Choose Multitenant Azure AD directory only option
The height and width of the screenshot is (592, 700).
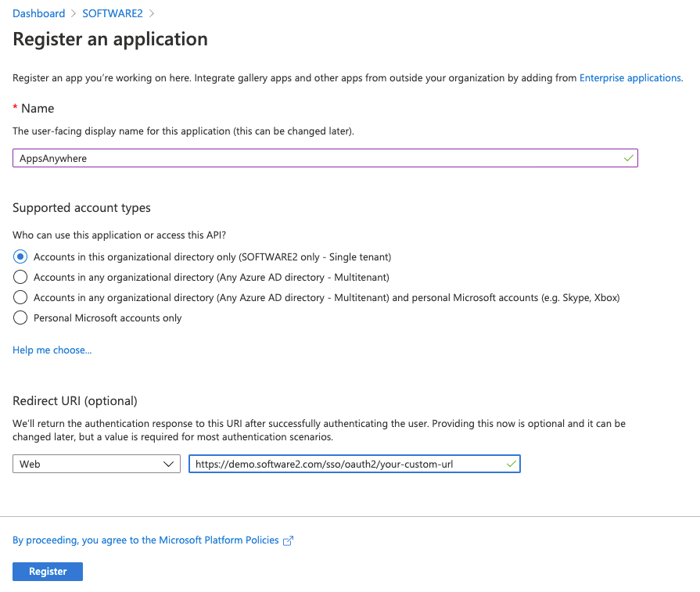20,277
